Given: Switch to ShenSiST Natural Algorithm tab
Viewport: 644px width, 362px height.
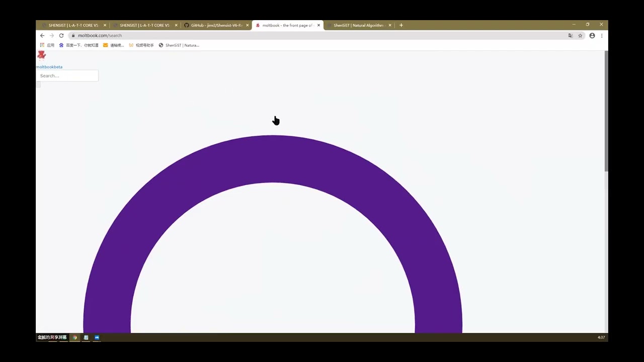Looking at the screenshot, I should point(359,25).
